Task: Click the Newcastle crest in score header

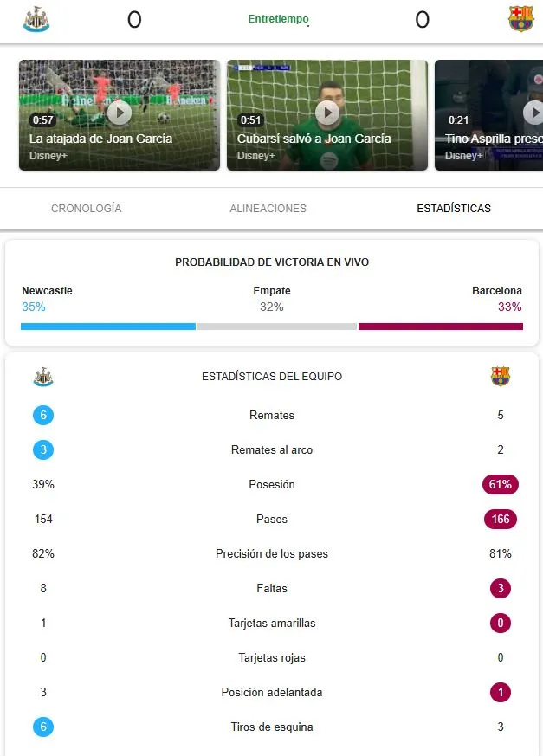Action: 36,19
